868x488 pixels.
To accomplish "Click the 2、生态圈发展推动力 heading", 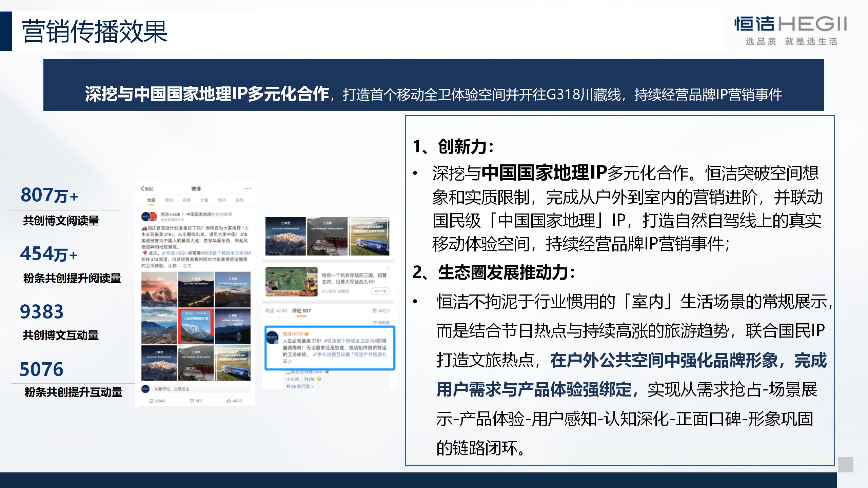I will click(494, 272).
